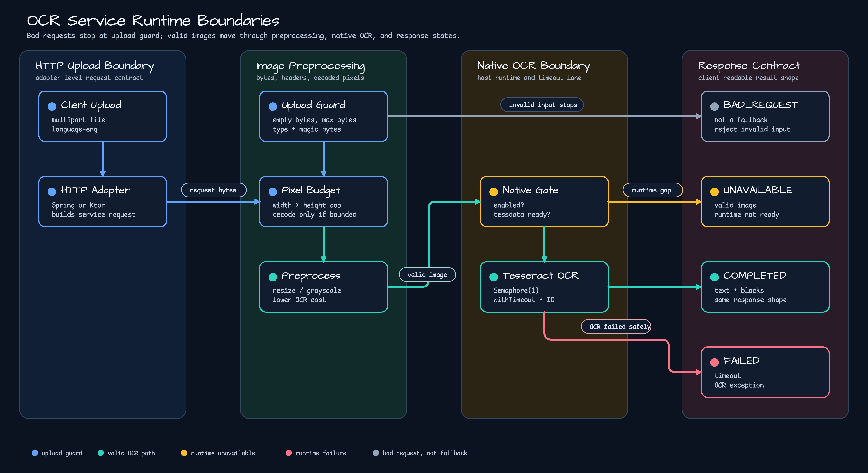The width and height of the screenshot is (868, 473).
Task: Click 'resize / grayscale' text
Action: 307,290
